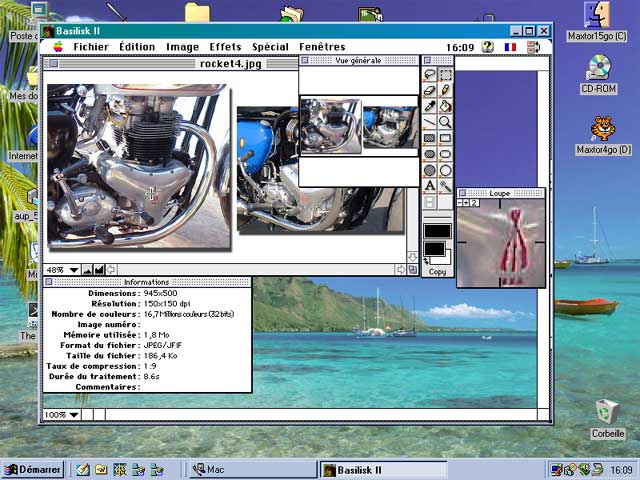Viewport: 640px width, 480px height.
Task: Click the Copy button in tool palette
Action: (437, 272)
